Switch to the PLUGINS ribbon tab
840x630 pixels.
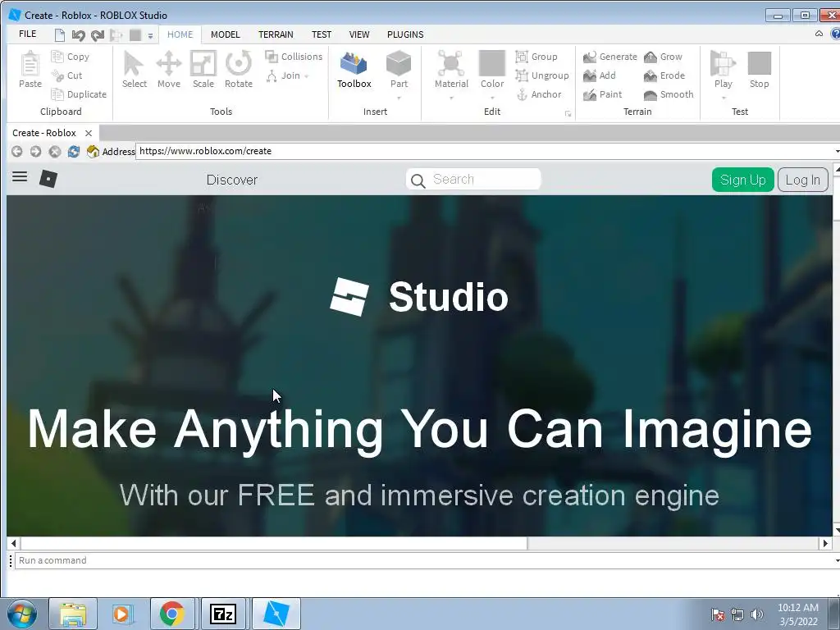click(405, 34)
